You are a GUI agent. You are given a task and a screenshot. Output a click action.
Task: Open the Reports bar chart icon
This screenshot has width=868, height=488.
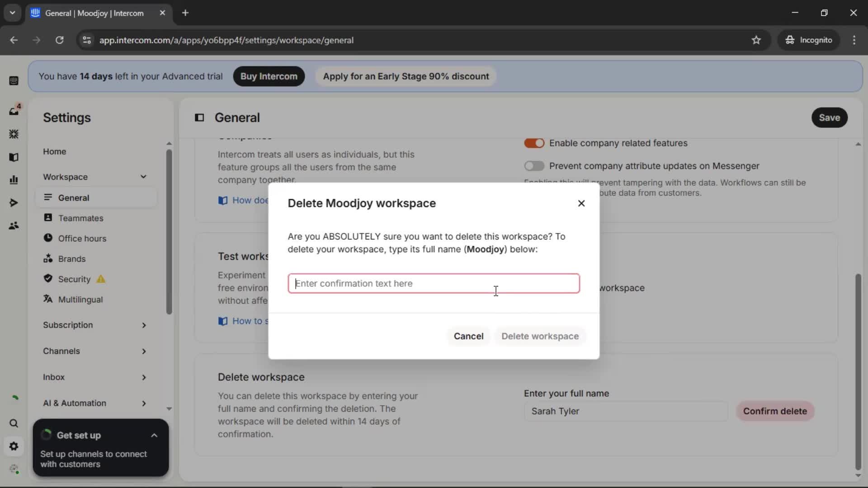14,180
